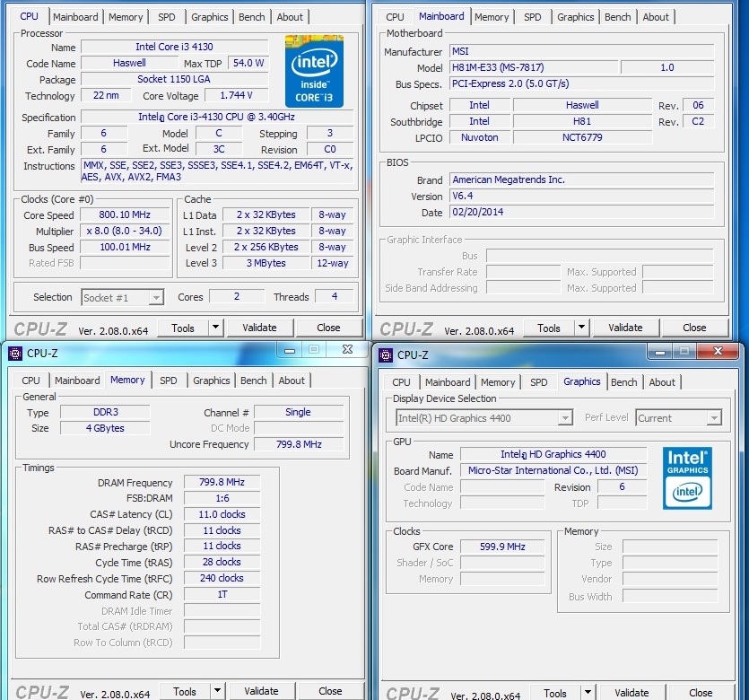Click the Intel Core i3 logo badge
This screenshot has height=700, width=749.
pos(314,71)
